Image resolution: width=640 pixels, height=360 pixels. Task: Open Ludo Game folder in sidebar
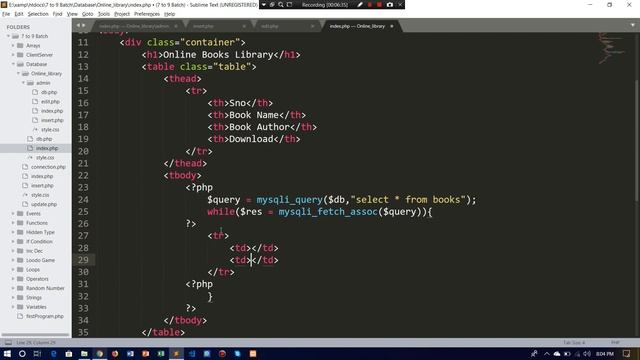point(40,260)
